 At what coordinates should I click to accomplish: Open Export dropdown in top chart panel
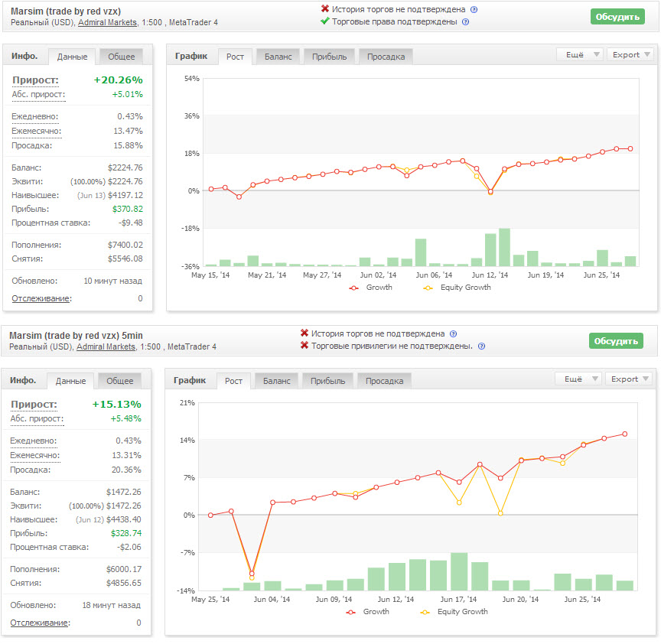[630, 55]
